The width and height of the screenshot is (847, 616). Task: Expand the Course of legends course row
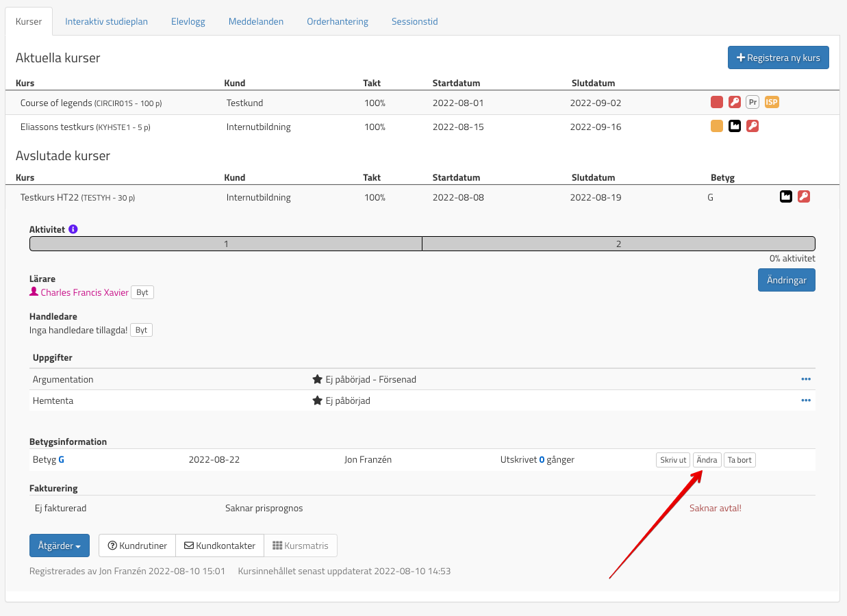56,103
